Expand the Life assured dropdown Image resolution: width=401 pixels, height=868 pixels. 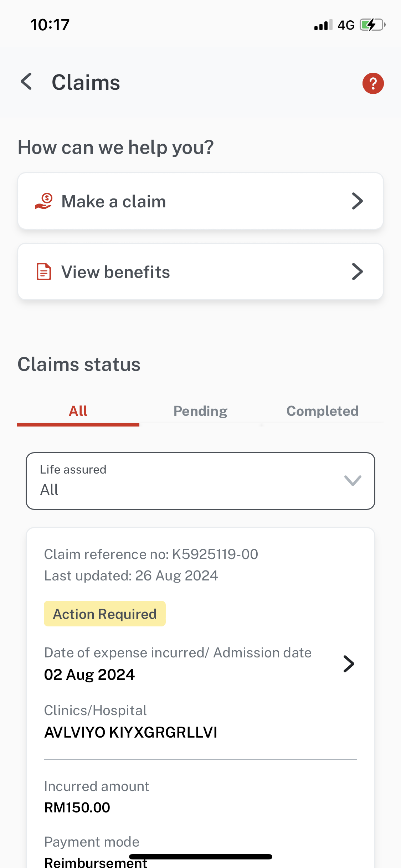200,481
